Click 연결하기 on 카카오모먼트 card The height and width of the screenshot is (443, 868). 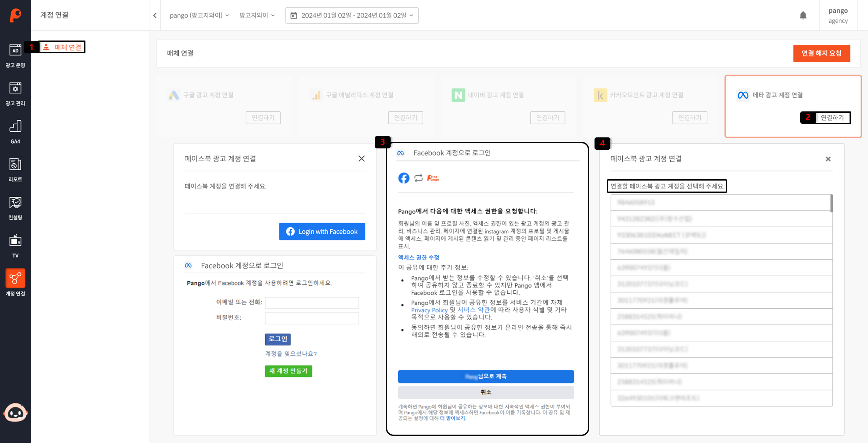point(690,118)
